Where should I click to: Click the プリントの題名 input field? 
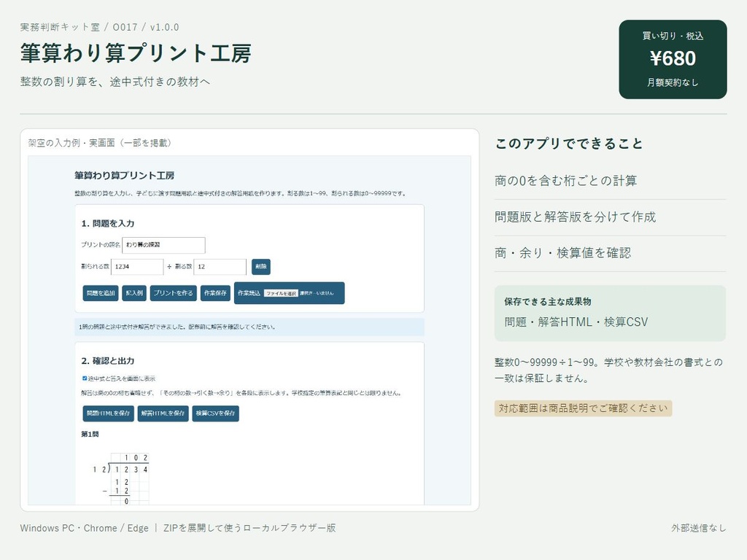click(x=163, y=245)
